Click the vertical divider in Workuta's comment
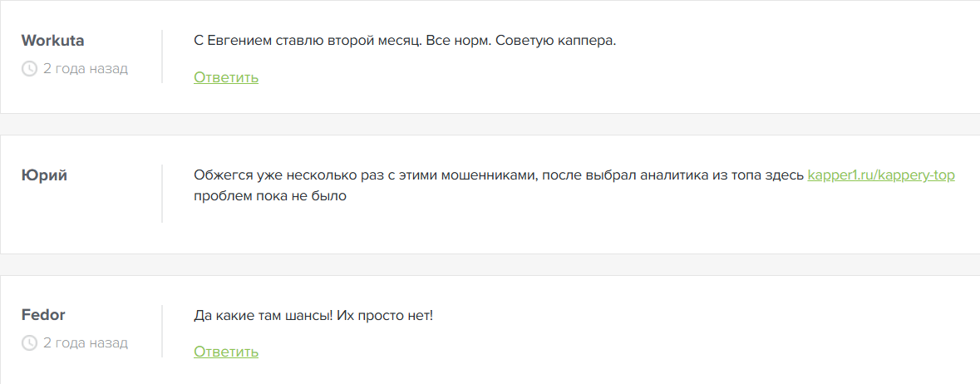Screen dimensions: 980x384 [x=162, y=57]
